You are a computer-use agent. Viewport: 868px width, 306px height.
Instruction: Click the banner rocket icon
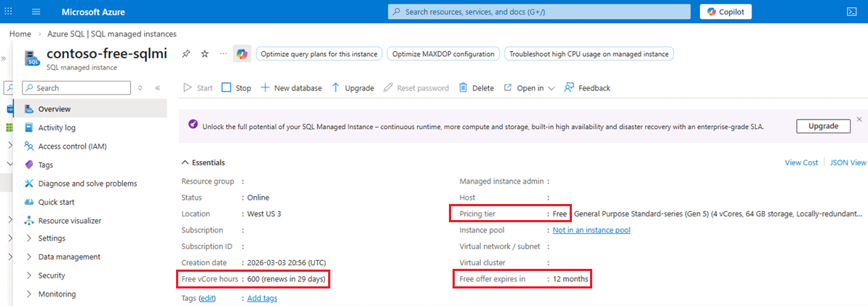(193, 125)
